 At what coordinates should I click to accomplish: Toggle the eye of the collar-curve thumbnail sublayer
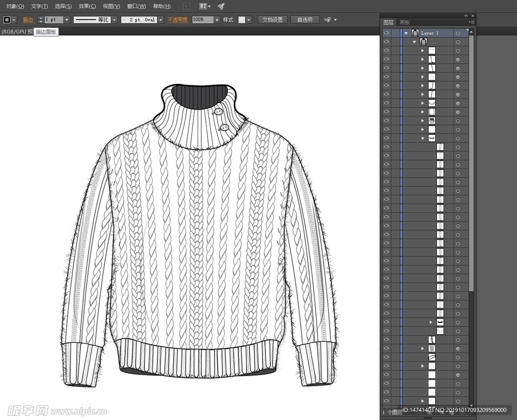[386, 103]
